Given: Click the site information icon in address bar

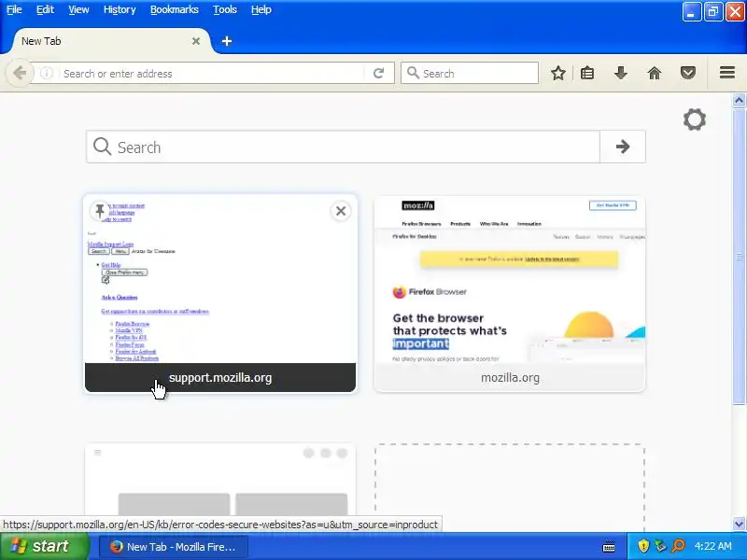Looking at the screenshot, I should click(x=46, y=74).
